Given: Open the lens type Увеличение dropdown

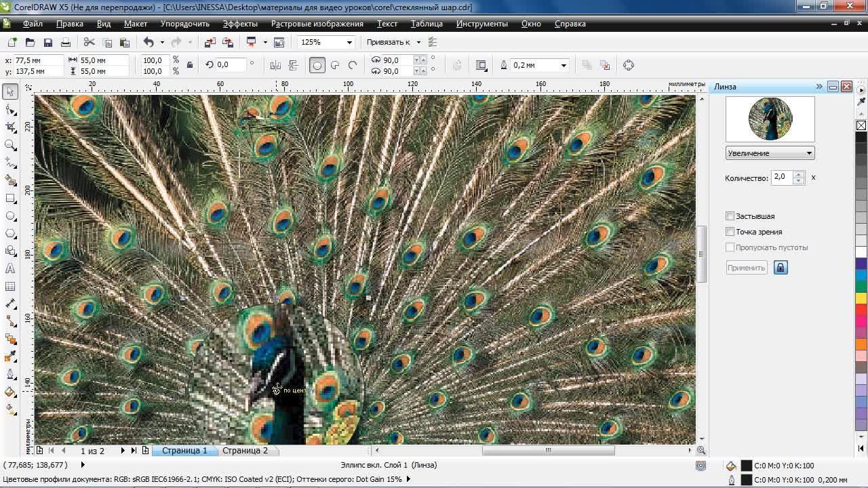Looking at the screenshot, I should point(770,153).
